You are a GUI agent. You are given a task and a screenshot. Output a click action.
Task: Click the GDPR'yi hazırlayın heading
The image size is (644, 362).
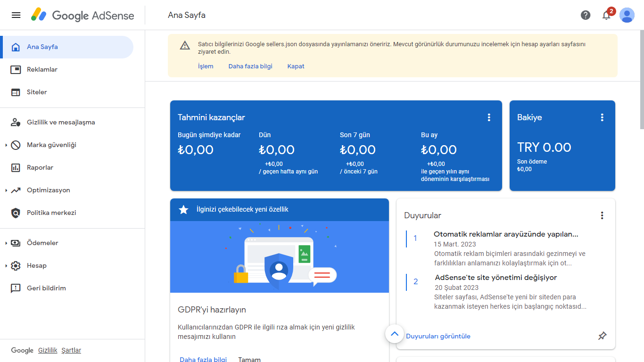tap(212, 310)
